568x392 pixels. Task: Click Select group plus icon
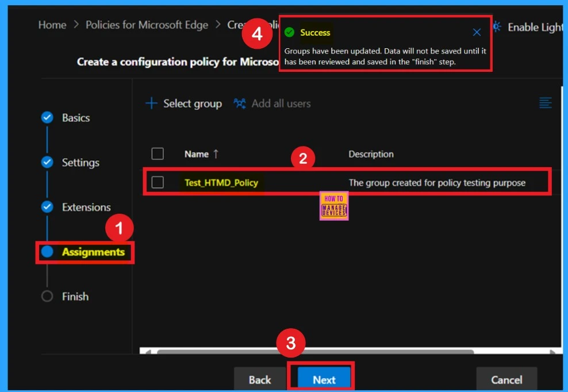point(151,103)
